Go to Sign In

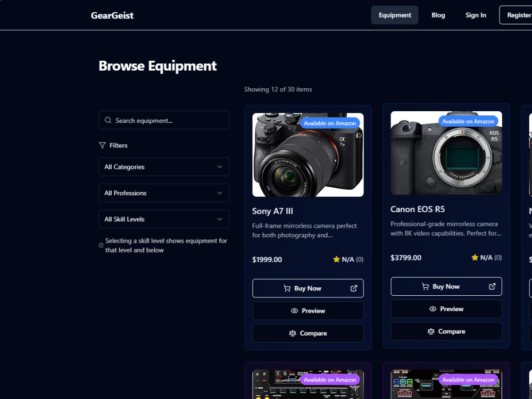(476, 15)
